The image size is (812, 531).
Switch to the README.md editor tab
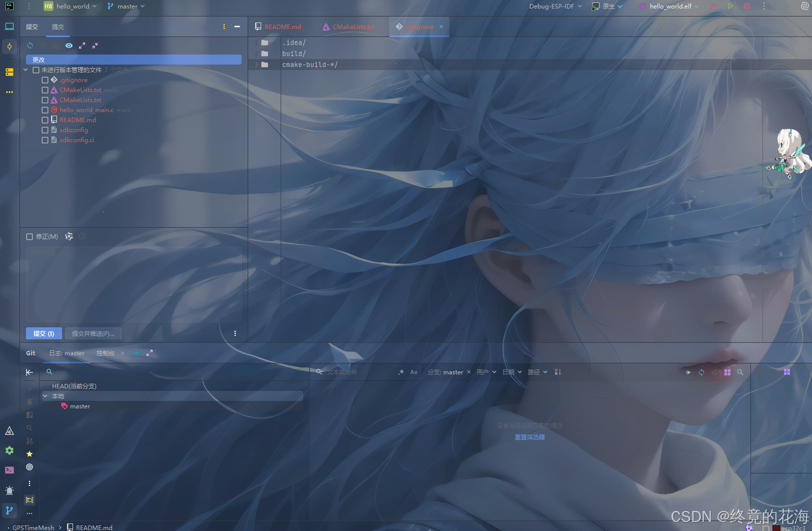tap(278, 27)
